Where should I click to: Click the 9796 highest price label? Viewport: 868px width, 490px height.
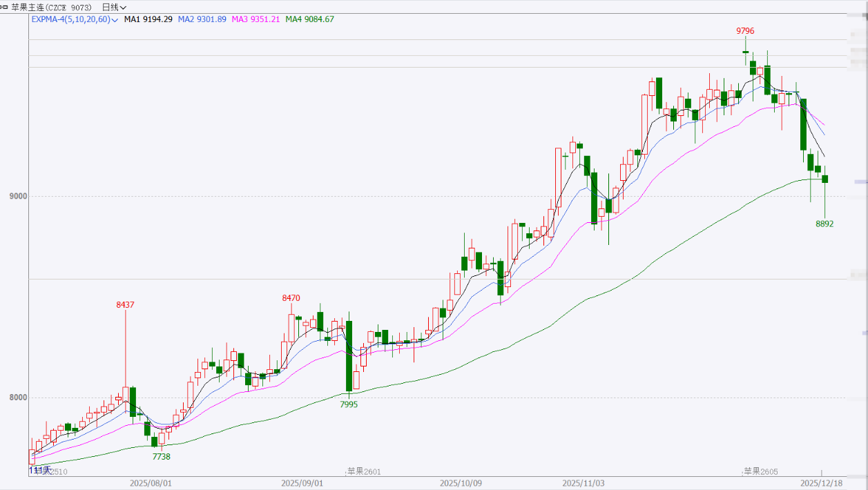point(745,31)
